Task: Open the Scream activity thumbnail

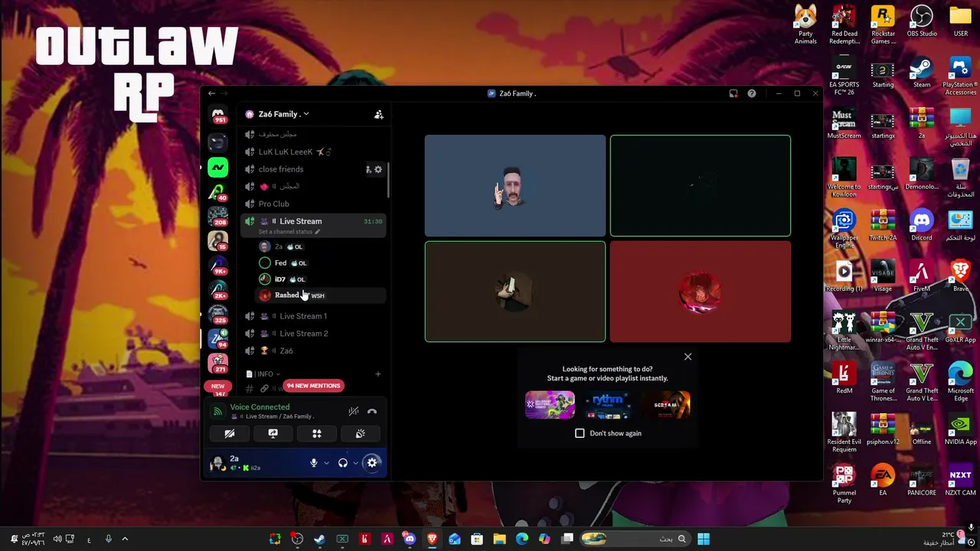Action: [666, 405]
